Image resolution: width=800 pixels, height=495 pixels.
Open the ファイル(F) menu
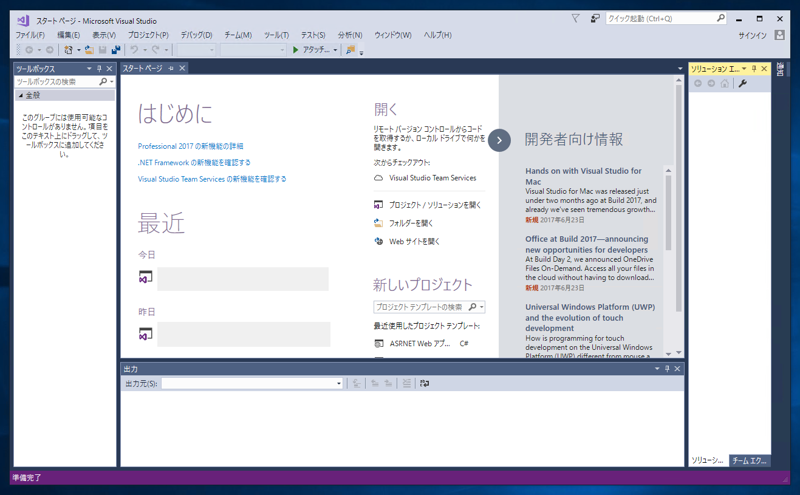[x=30, y=35]
